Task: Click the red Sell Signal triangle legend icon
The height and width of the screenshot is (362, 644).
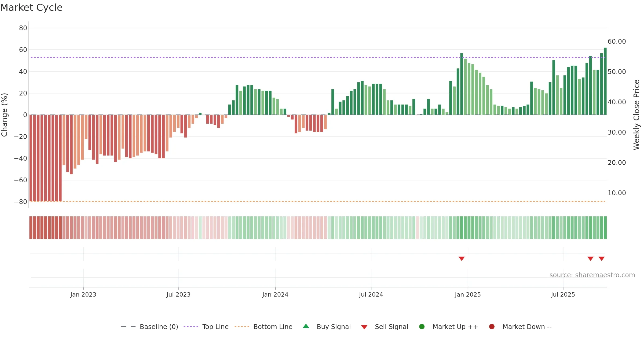Action: [x=364, y=327]
